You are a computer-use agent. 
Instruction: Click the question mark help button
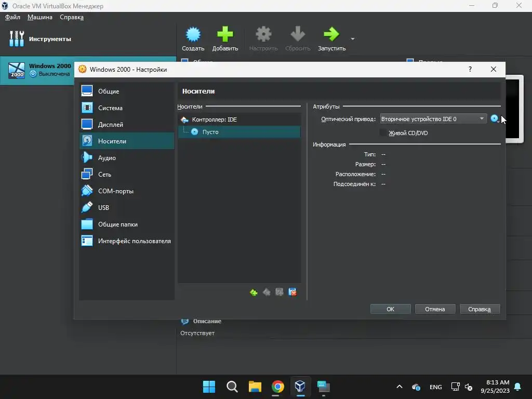coord(470,69)
